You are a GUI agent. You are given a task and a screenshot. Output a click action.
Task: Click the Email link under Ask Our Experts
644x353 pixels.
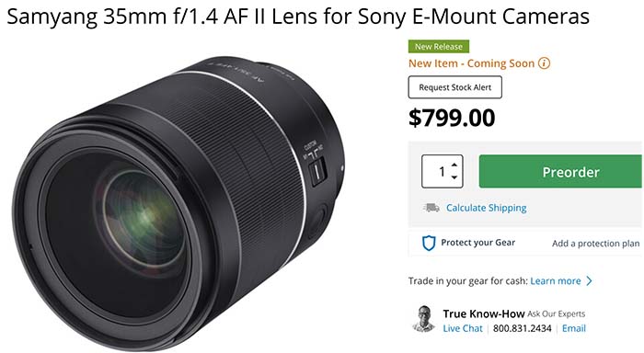[x=574, y=328]
